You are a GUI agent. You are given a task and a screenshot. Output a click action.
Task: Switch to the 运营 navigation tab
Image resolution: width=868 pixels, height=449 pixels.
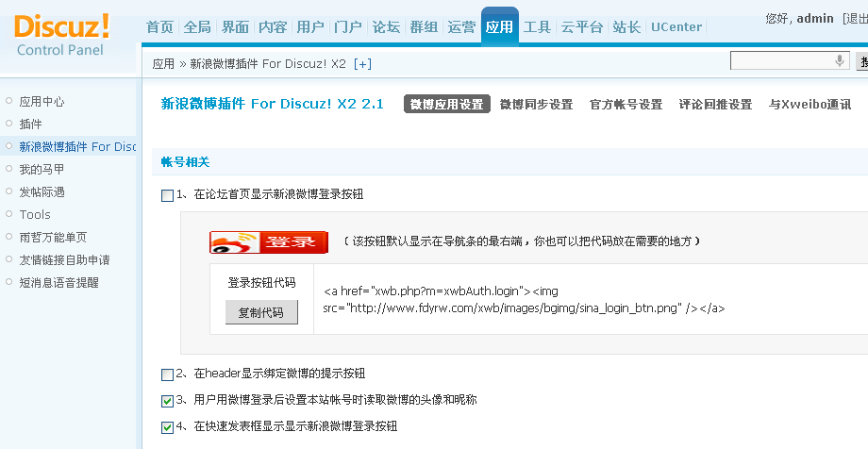pyautogui.click(x=461, y=26)
